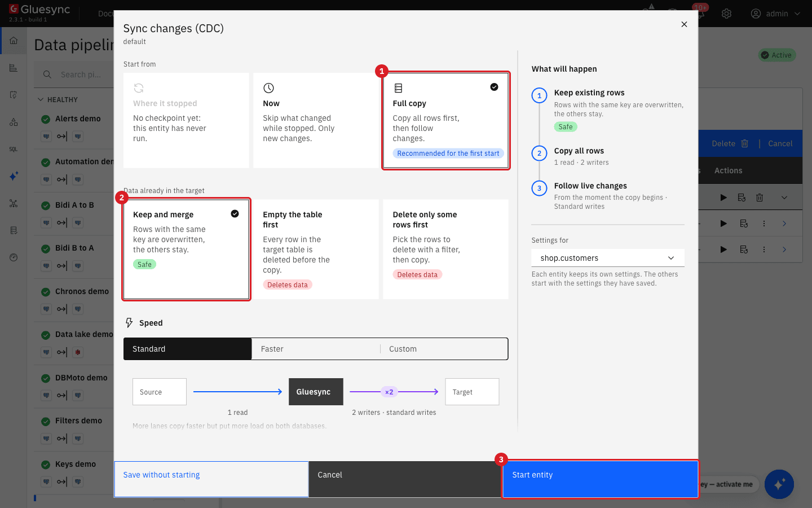Select the "Keys demo" pipeline
Image resolution: width=812 pixels, height=508 pixels.
point(76,464)
